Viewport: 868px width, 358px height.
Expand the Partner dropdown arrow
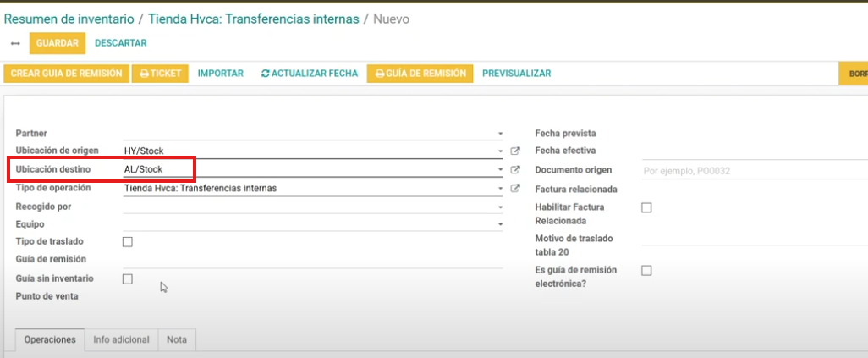pyautogui.click(x=500, y=134)
